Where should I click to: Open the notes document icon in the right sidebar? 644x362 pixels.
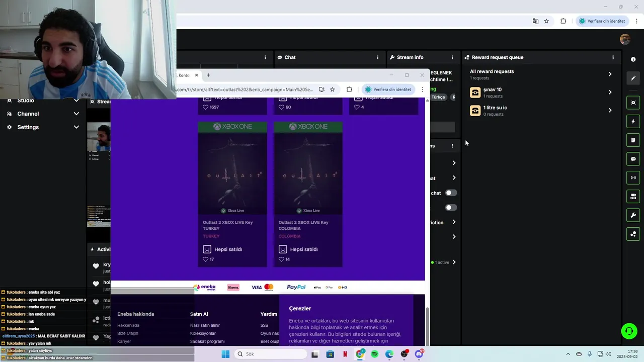point(633,140)
